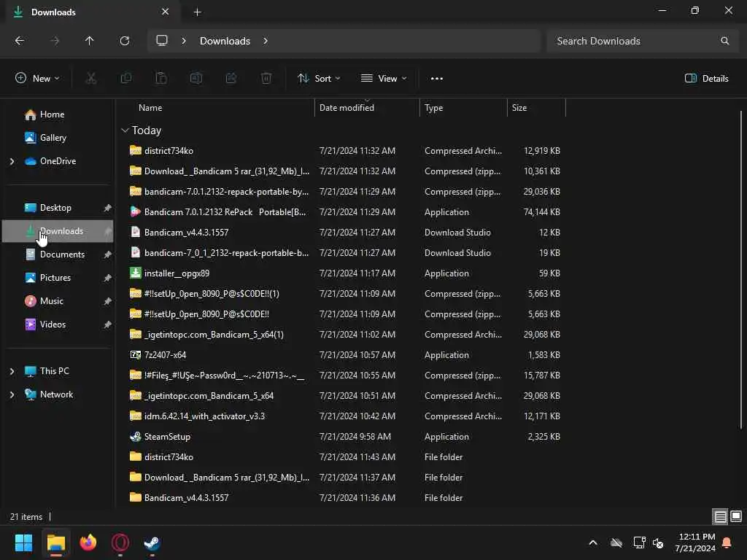Open the View dropdown menu
The width and height of the screenshot is (747, 560).
384,79
